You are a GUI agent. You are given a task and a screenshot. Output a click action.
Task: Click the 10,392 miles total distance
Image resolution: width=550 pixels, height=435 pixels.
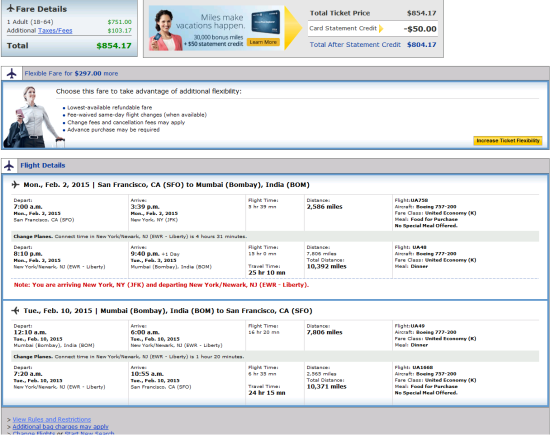click(x=327, y=266)
